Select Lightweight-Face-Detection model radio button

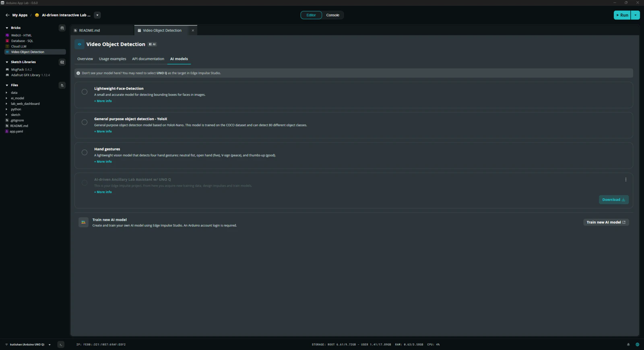[85, 92]
